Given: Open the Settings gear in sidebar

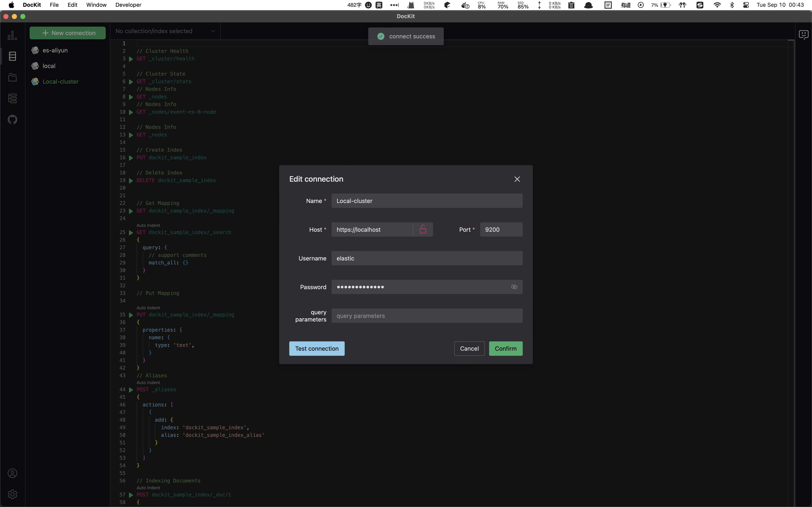Looking at the screenshot, I should click(x=12, y=494).
